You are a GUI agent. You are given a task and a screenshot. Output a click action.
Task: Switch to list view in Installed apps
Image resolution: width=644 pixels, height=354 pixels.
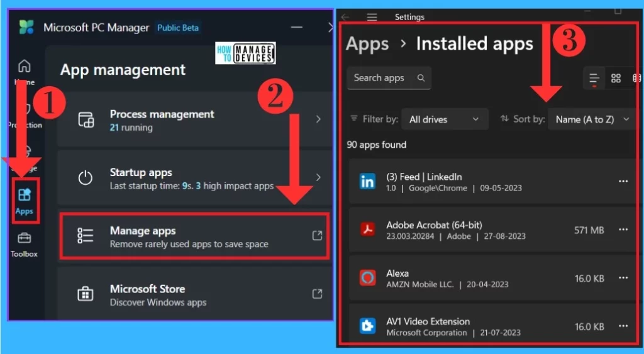coord(594,79)
